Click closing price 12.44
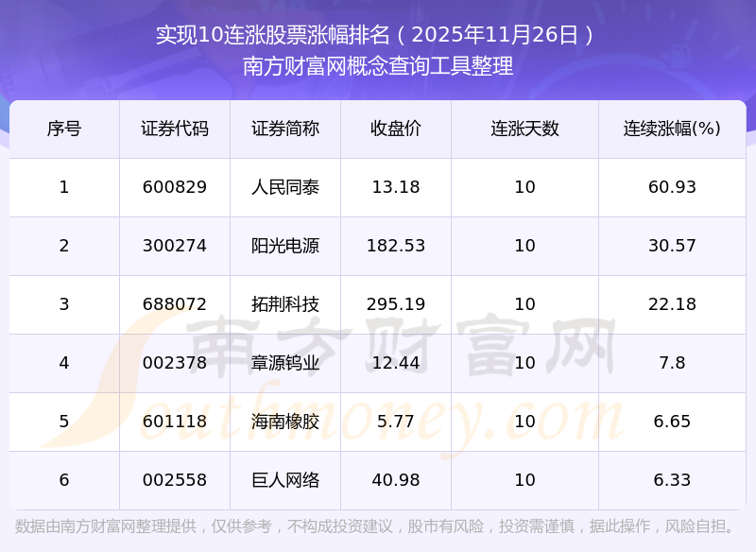The width and height of the screenshot is (756, 552). tap(396, 363)
